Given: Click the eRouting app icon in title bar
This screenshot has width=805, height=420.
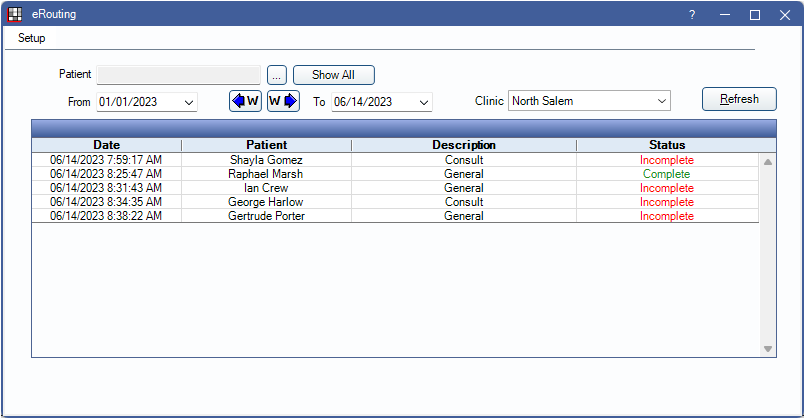Looking at the screenshot, I should pyautogui.click(x=14, y=15).
